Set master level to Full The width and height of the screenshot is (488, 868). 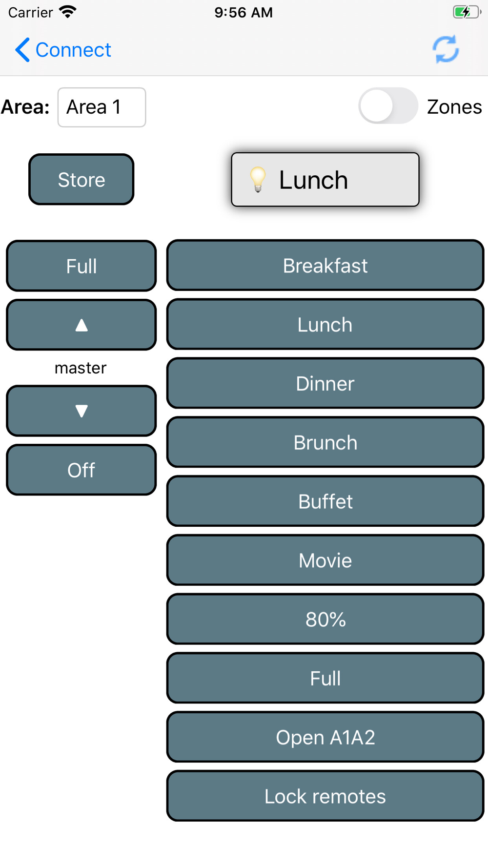coord(81,266)
